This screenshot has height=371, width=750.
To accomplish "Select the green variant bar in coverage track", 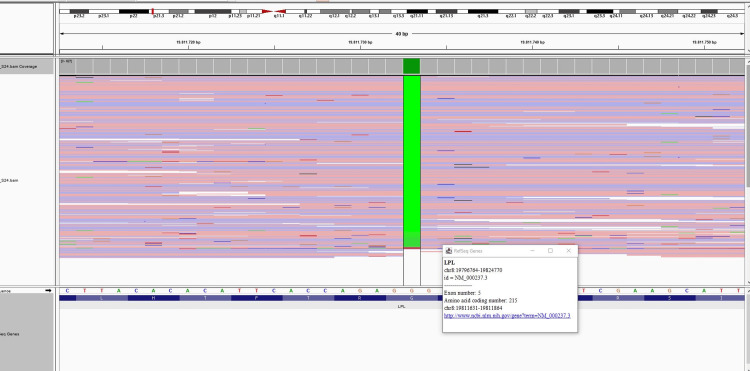I will pyautogui.click(x=411, y=66).
